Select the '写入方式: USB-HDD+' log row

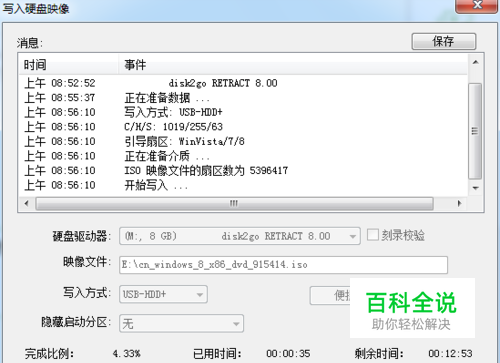[244, 112]
